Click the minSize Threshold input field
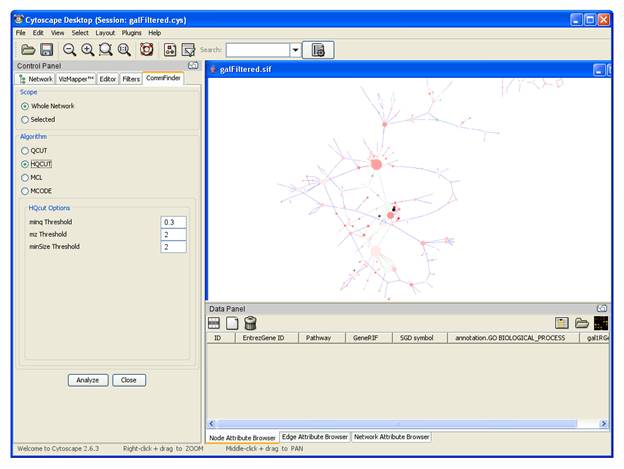 [x=174, y=247]
